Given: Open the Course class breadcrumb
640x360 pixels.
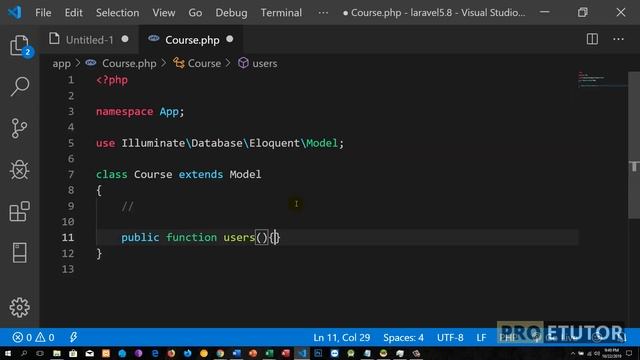Looking at the screenshot, I should [204, 64].
